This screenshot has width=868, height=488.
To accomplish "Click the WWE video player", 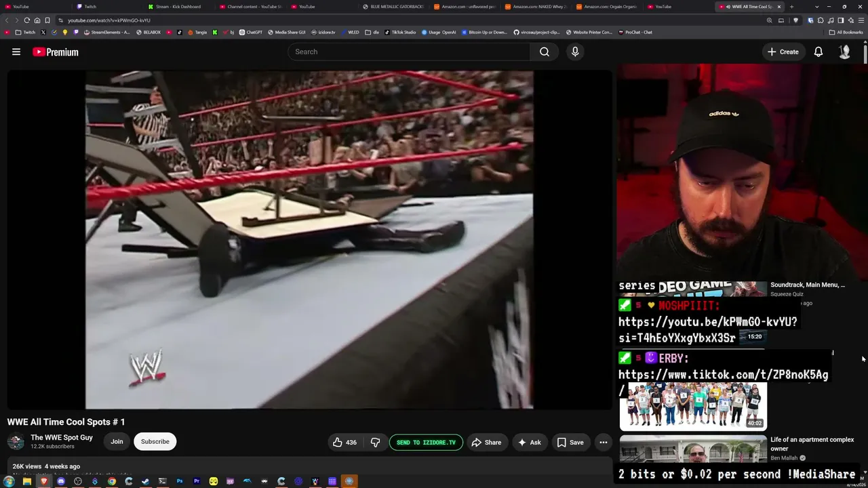I will pyautogui.click(x=309, y=240).
